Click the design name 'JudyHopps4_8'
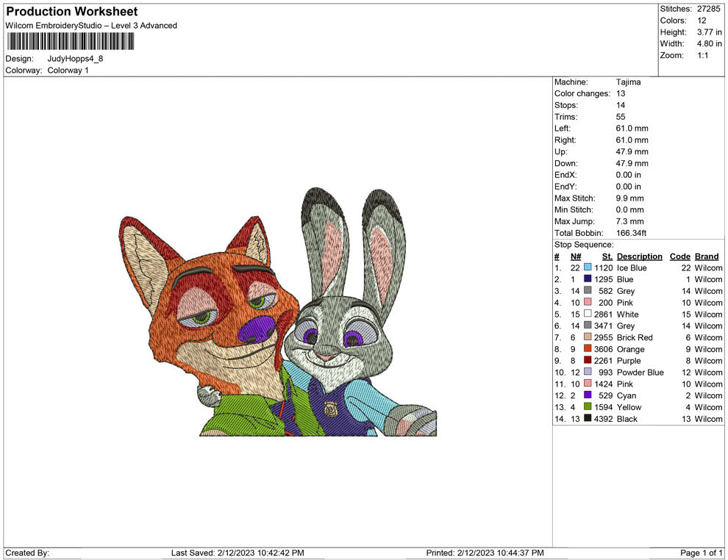728x560 pixels. [x=75, y=59]
